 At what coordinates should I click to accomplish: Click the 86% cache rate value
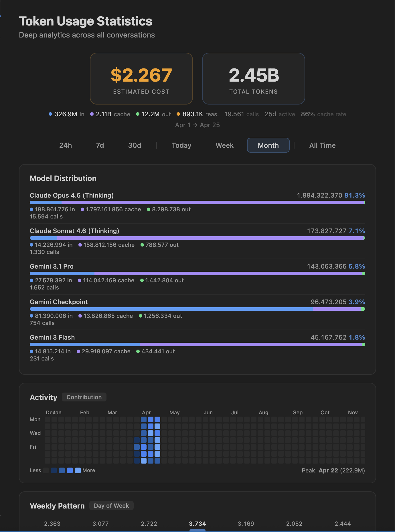tap(323, 114)
